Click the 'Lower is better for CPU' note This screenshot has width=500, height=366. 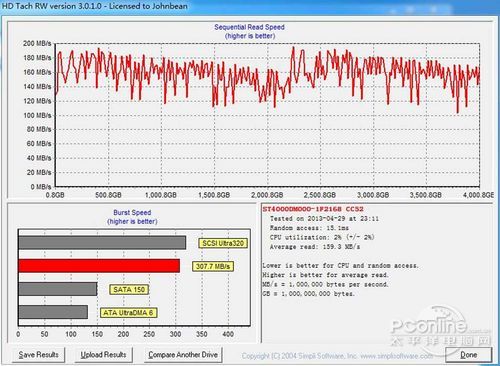[x=340, y=266]
